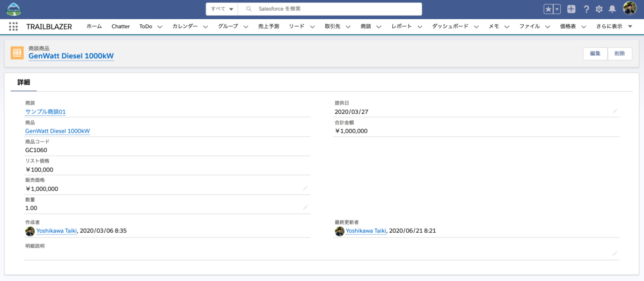
Task: Edit 明細説明 with pencil icon
Action: (615, 253)
